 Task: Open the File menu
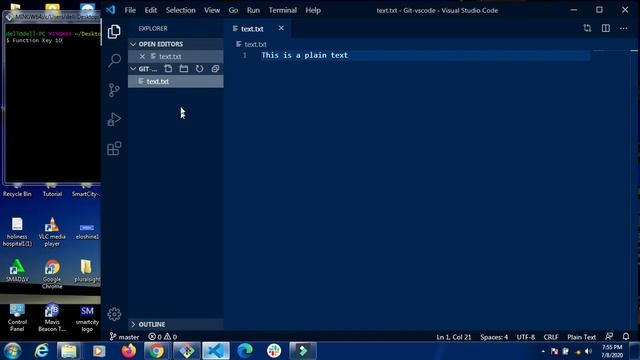click(130, 10)
